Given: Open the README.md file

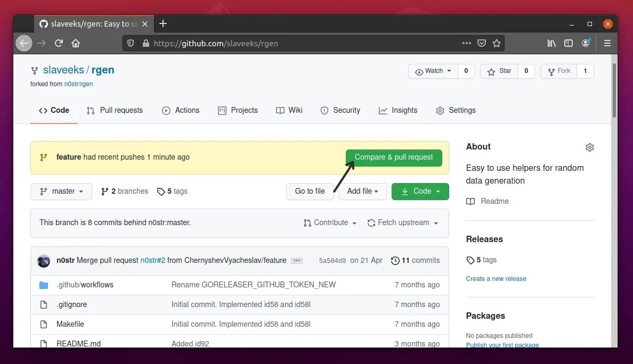Looking at the screenshot, I should [x=78, y=343].
